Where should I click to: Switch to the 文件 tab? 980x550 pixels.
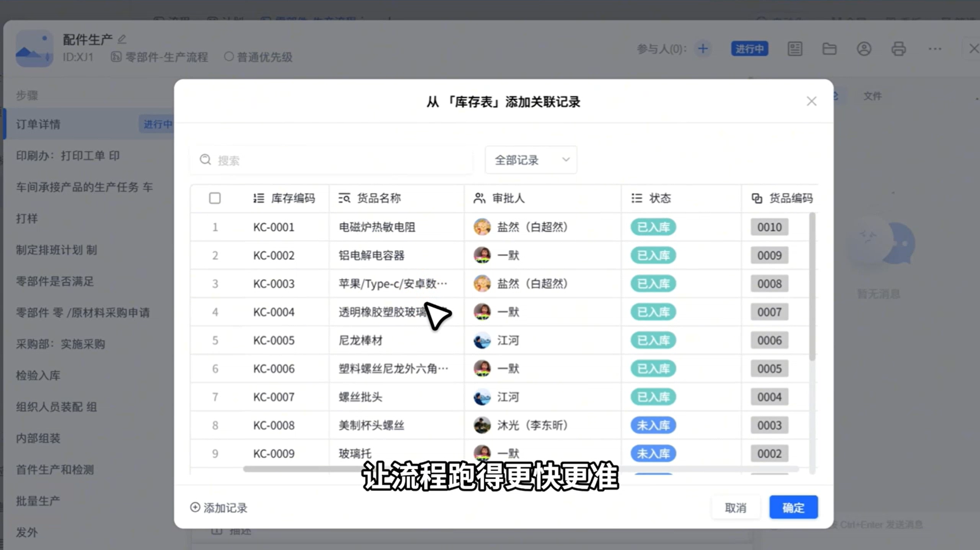pyautogui.click(x=872, y=96)
